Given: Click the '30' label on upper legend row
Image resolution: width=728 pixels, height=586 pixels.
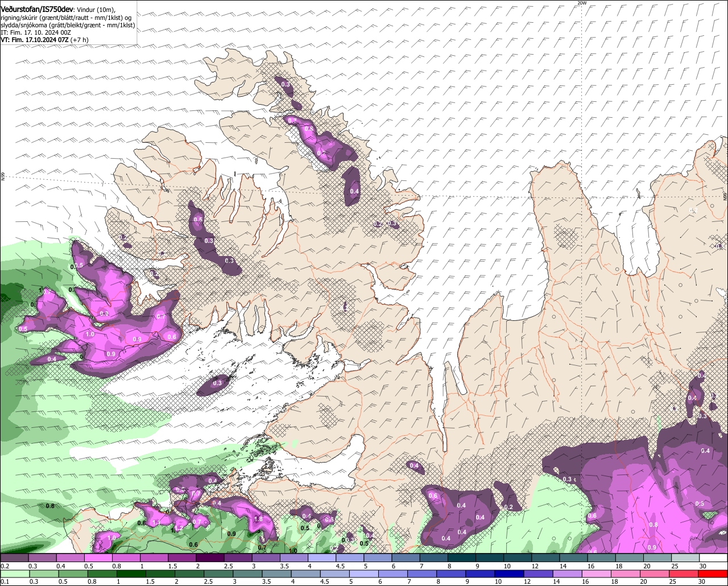Looking at the screenshot, I should pos(703,567).
